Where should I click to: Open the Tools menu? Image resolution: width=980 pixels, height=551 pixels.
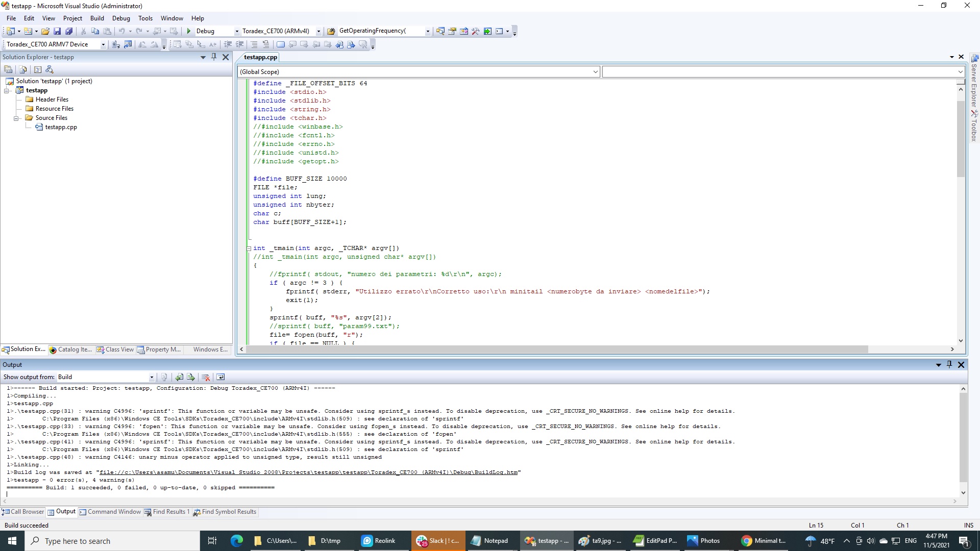(x=145, y=18)
